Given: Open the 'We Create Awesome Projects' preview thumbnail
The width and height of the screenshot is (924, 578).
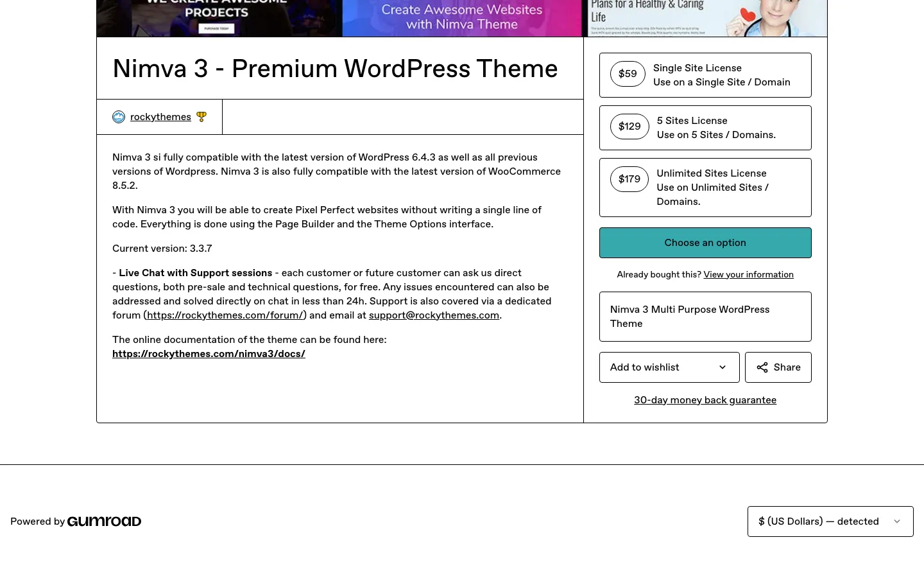Looking at the screenshot, I should tap(219, 18).
